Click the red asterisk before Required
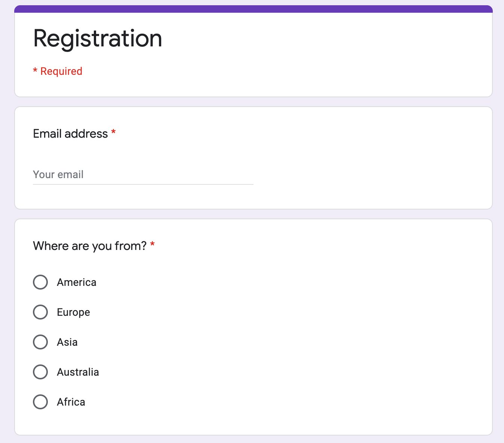The height and width of the screenshot is (443, 504). tap(35, 70)
